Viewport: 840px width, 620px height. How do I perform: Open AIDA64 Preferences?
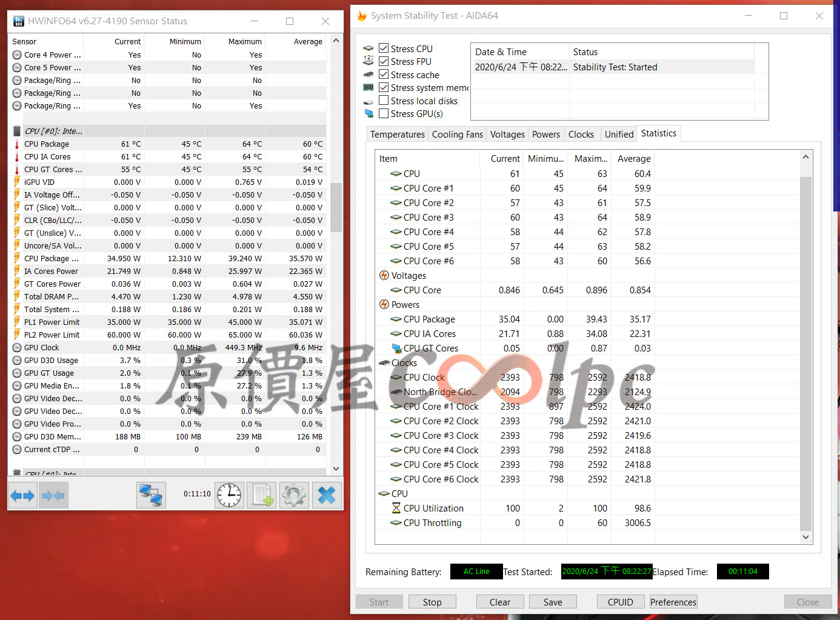point(673,602)
